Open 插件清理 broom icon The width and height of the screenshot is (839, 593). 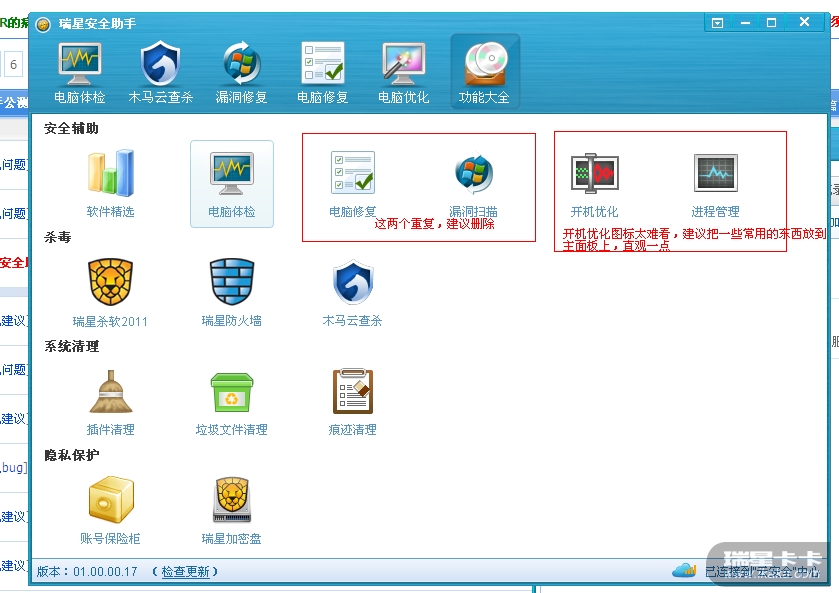(x=110, y=401)
